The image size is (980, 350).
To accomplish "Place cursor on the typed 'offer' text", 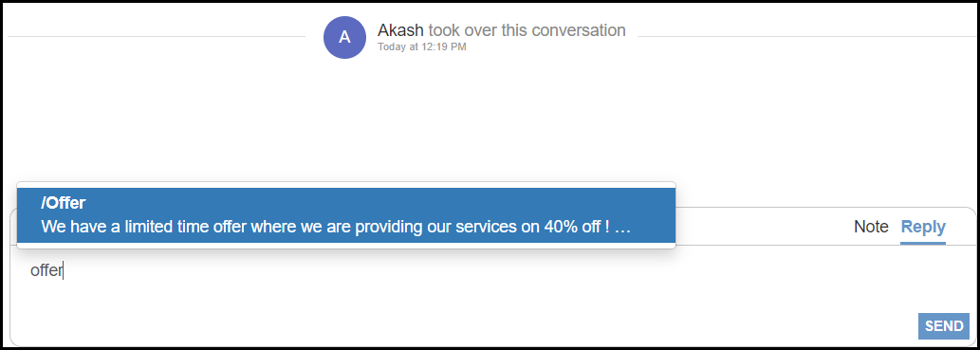I will (x=46, y=270).
